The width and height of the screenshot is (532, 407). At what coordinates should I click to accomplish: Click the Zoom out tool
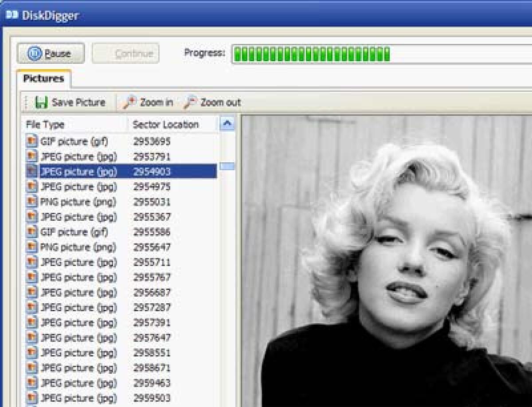tap(212, 102)
